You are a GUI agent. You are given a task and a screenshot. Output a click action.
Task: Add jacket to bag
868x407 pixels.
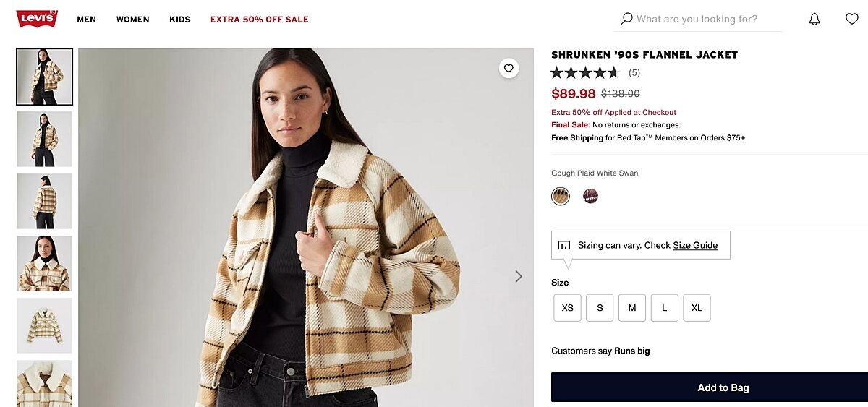click(723, 387)
